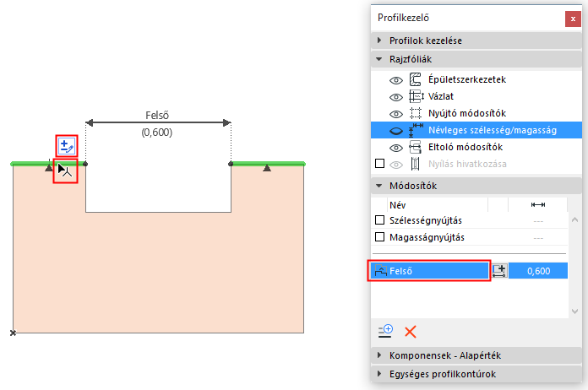Add a new modifier with plus icon
Screen dimensions: 588x390
pos(385,331)
